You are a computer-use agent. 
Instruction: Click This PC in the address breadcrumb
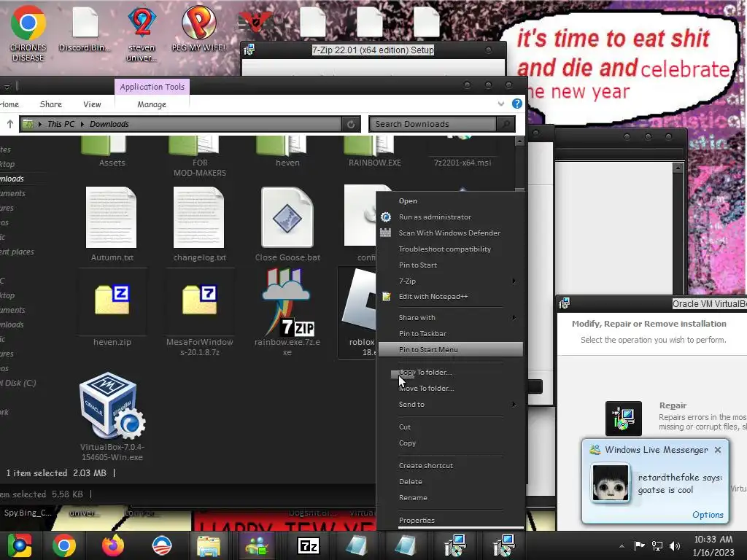61,124
